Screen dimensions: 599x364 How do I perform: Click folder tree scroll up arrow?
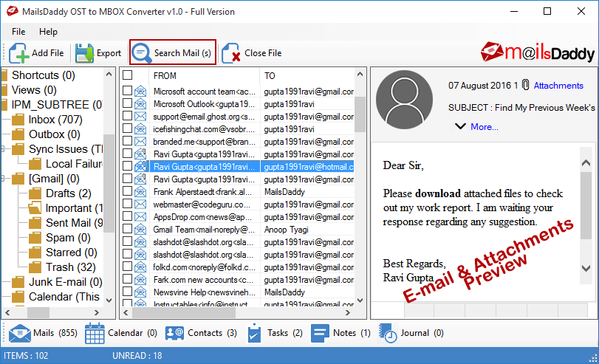coord(109,74)
